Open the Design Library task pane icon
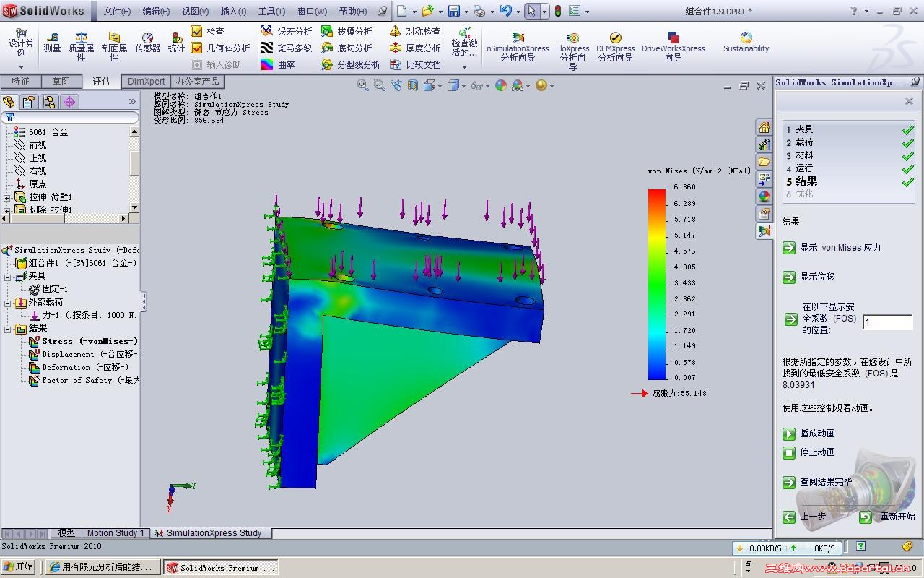Screen dimensions: 924x578 click(764, 144)
